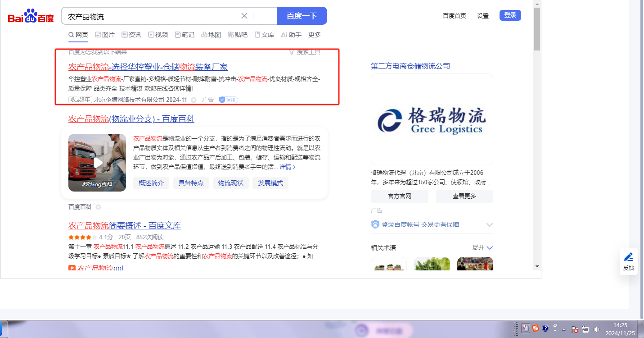Select the 物流现状 chip
This screenshot has height=338, width=644.
click(231, 183)
